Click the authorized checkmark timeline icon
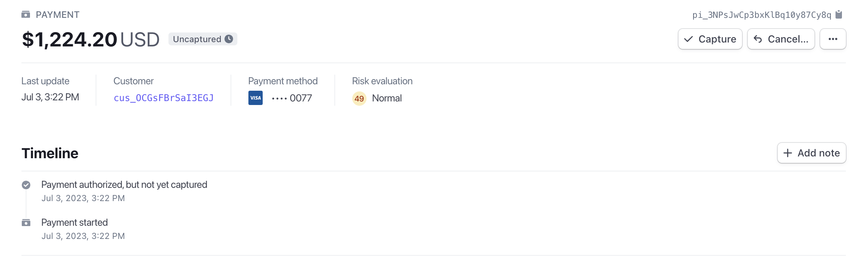868x260 pixels. tap(26, 185)
